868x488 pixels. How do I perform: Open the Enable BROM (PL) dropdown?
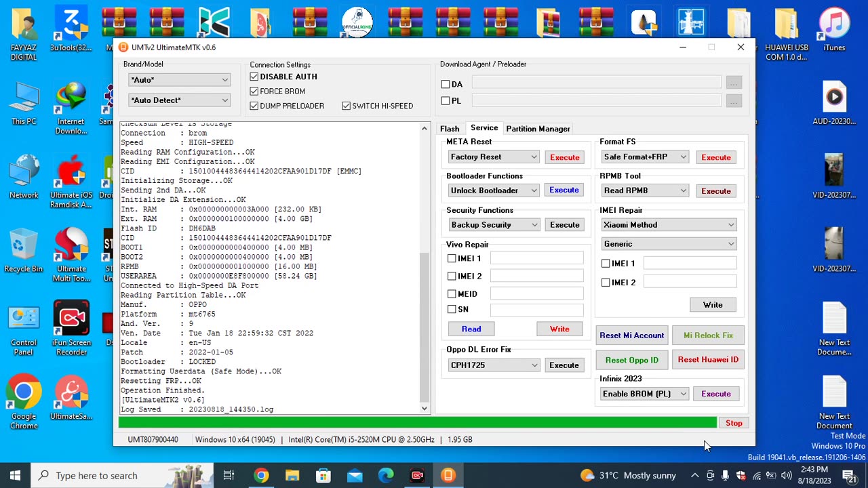coord(645,394)
